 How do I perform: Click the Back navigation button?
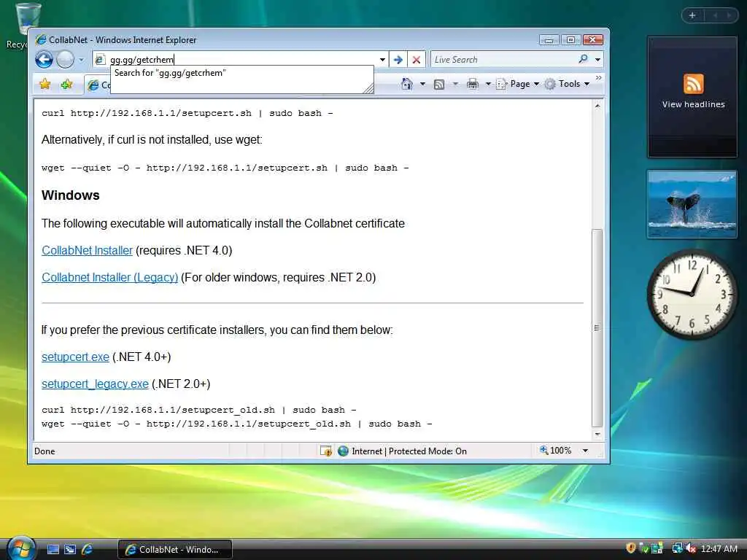tap(44, 60)
